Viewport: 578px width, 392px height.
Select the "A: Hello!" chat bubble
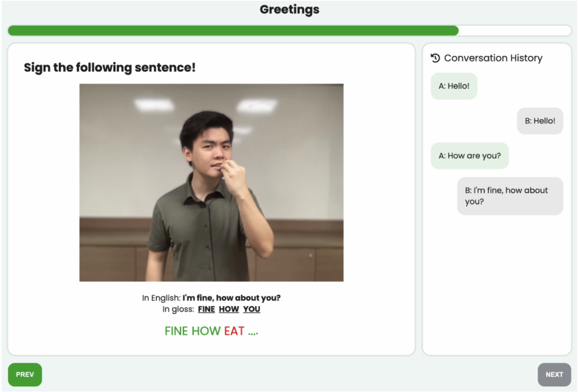click(454, 86)
